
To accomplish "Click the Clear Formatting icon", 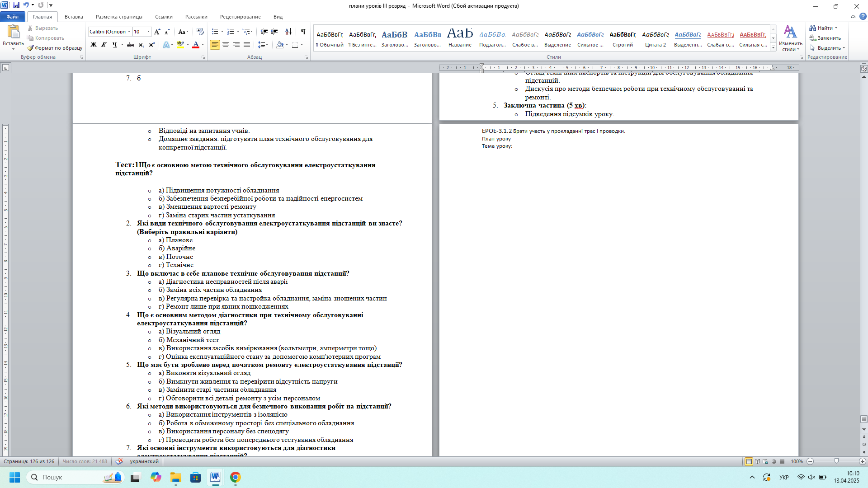I will click(200, 32).
